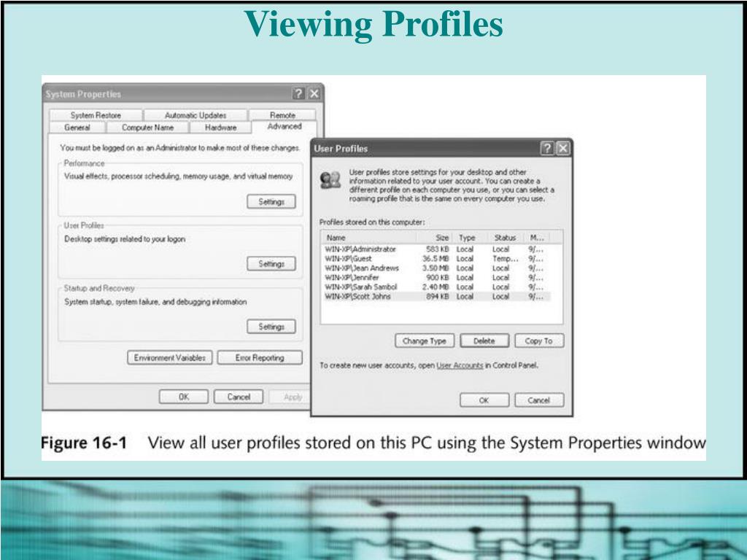747x560 pixels.
Task: Click the help icon in System Properties title bar
Action: [x=298, y=93]
